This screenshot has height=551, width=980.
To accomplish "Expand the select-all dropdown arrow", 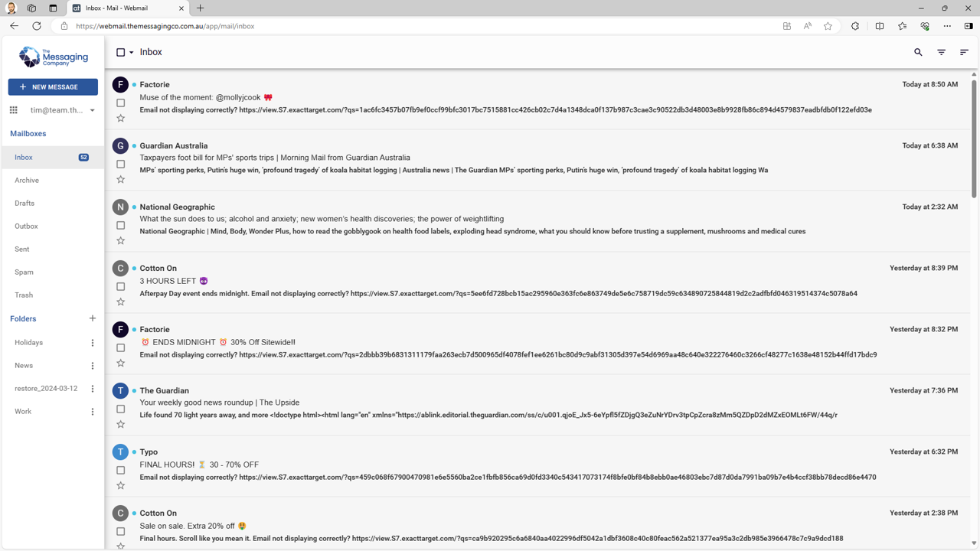I will (132, 53).
